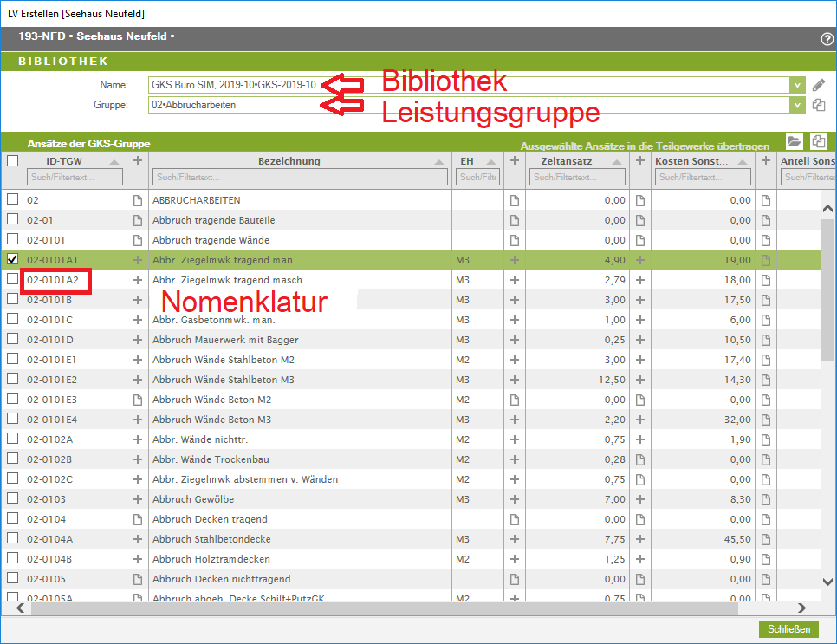Screen dimensions: 837x644
Task: Open the help question mark icon
Action: click(827, 39)
